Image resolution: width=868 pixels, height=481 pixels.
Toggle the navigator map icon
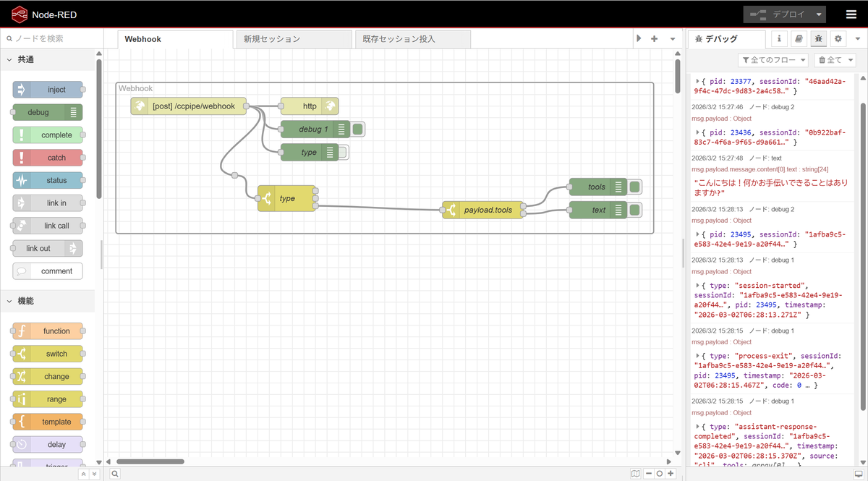[x=635, y=474]
